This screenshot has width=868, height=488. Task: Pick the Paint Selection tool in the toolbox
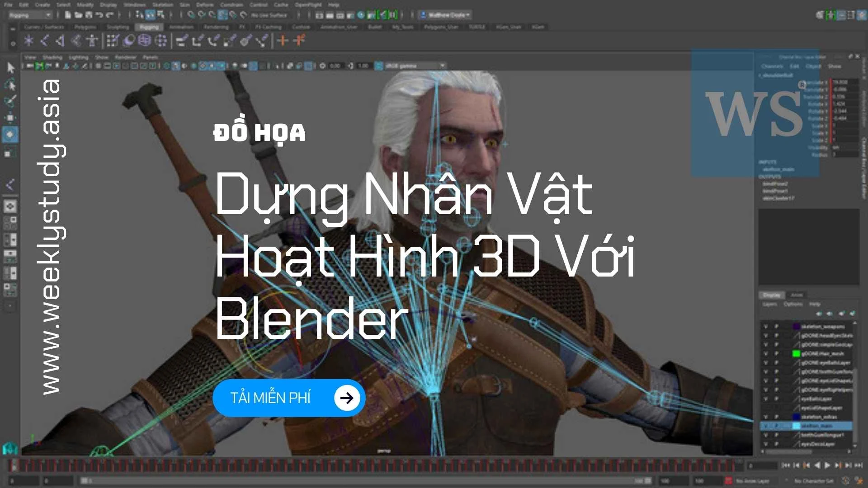pyautogui.click(x=11, y=100)
